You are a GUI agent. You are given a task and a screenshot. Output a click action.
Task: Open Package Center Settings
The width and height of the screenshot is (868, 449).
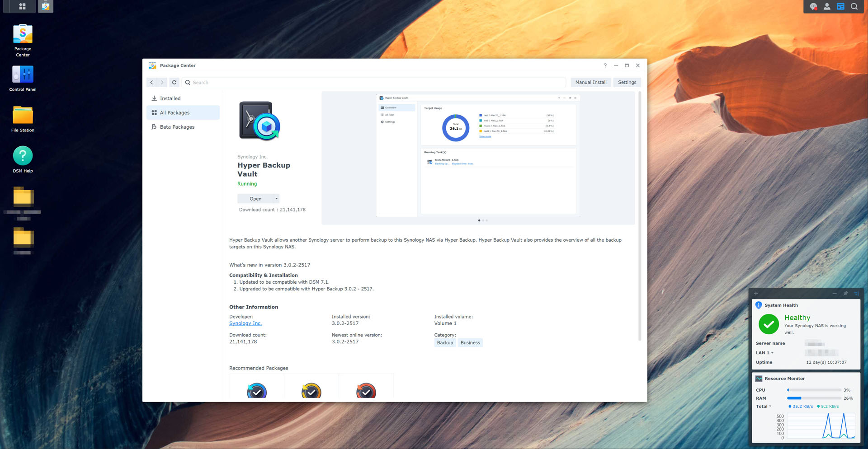pos(627,82)
